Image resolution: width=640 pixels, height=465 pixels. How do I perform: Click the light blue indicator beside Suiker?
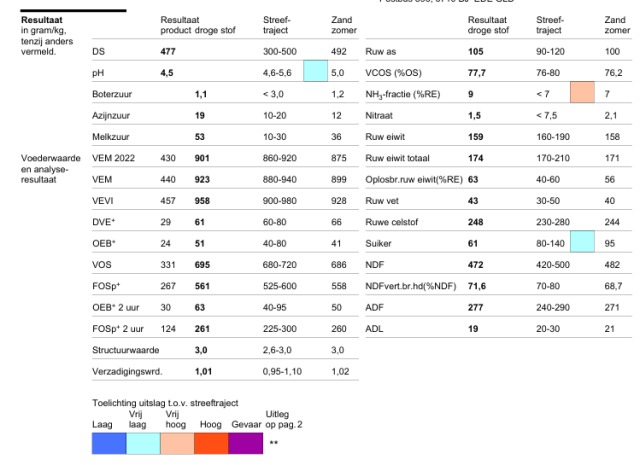pos(582,241)
